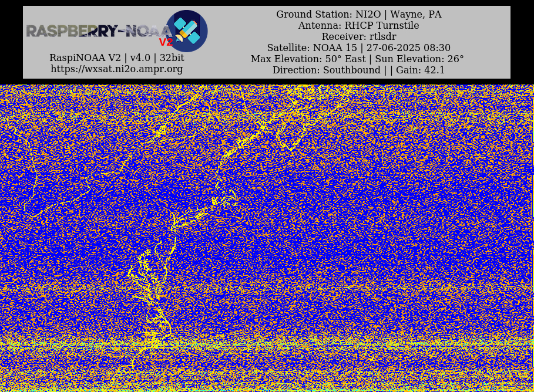
Task: Select the Ground Station: NI2O | Wayne, PA line
Action: [358, 14]
